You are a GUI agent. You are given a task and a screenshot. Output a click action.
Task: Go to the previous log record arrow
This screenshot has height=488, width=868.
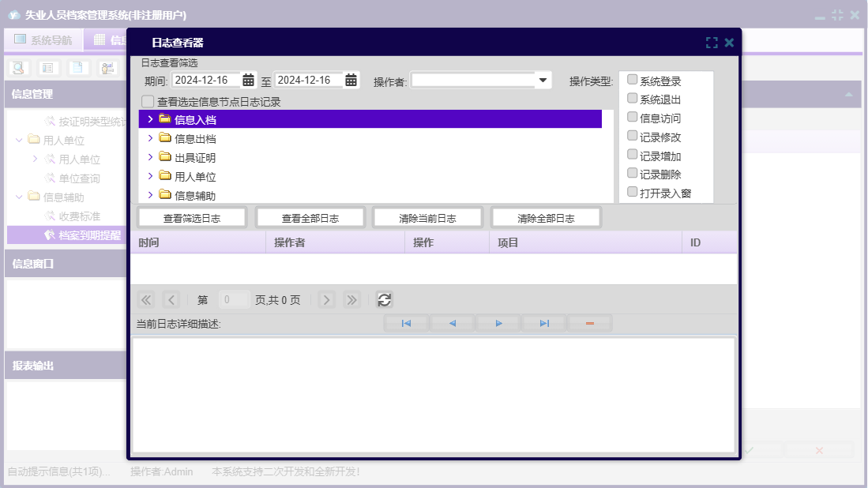click(x=453, y=323)
